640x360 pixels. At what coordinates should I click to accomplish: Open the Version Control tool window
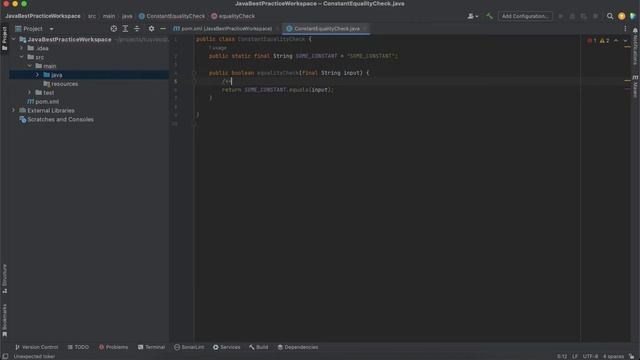[x=36, y=347]
